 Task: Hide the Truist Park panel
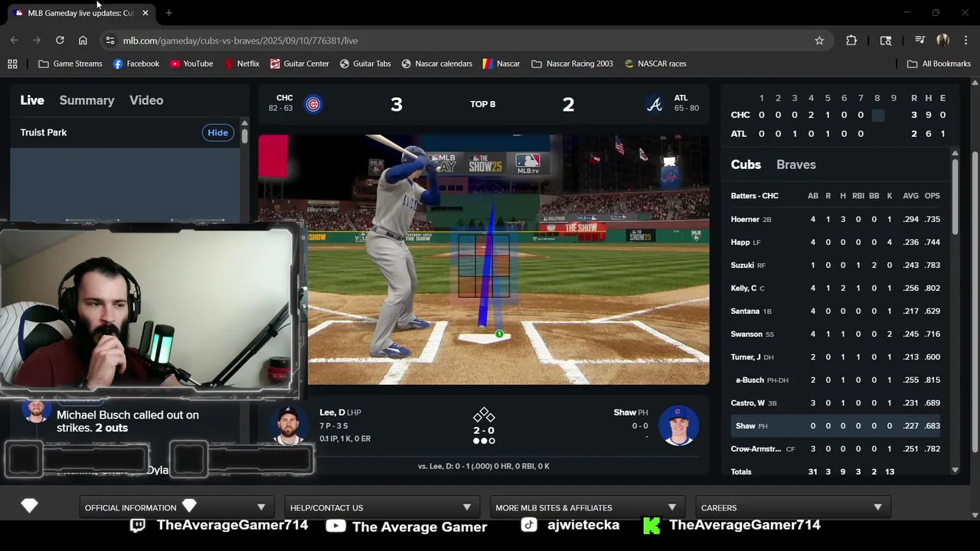(217, 132)
